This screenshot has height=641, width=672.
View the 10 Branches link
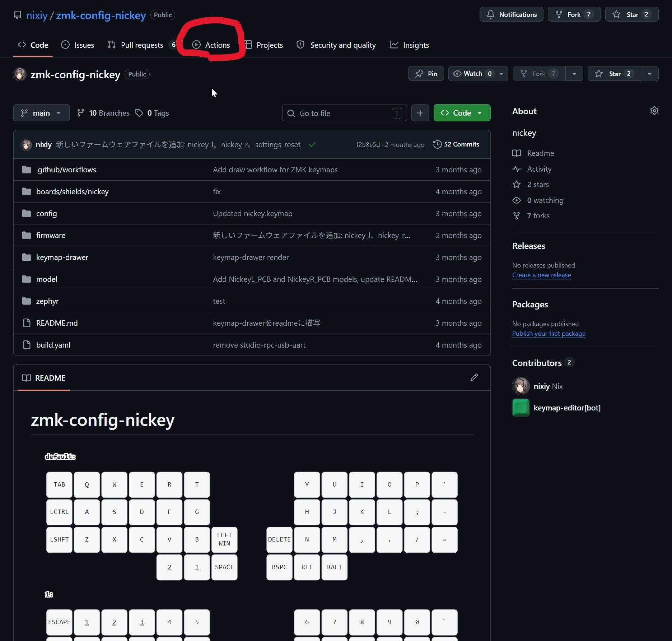103,113
